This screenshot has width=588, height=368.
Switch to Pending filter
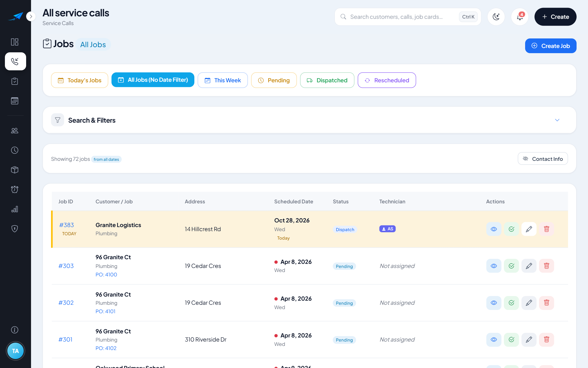(x=274, y=80)
